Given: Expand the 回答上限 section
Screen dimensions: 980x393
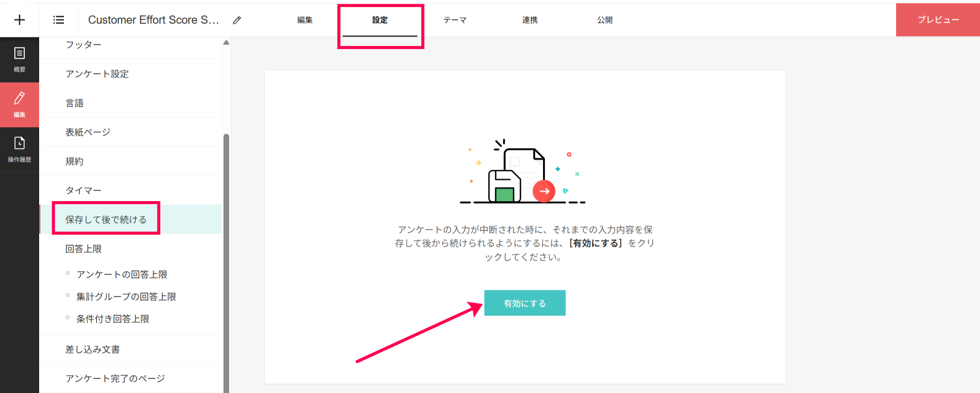Looking at the screenshot, I should (x=83, y=249).
